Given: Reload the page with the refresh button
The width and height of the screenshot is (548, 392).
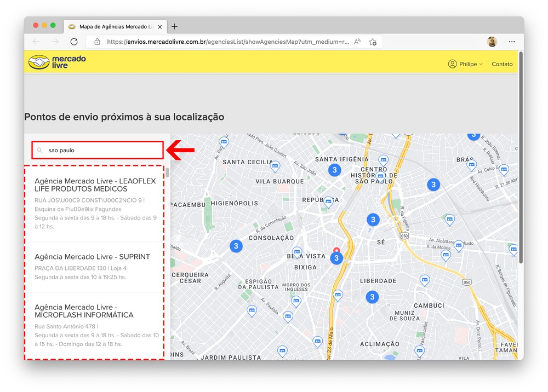Looking at the screenshot, I should tap(74, 42).
